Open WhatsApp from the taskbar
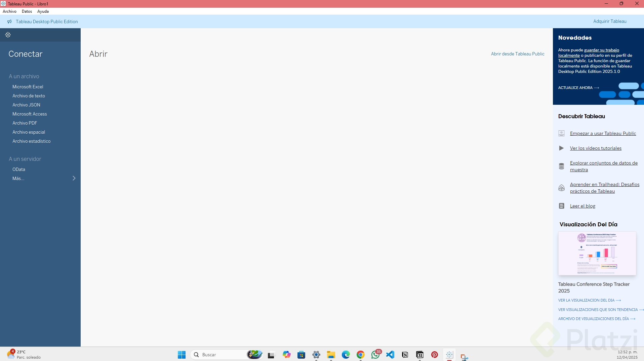The height and width of the screenshot is (361, 644). point(375,355)
